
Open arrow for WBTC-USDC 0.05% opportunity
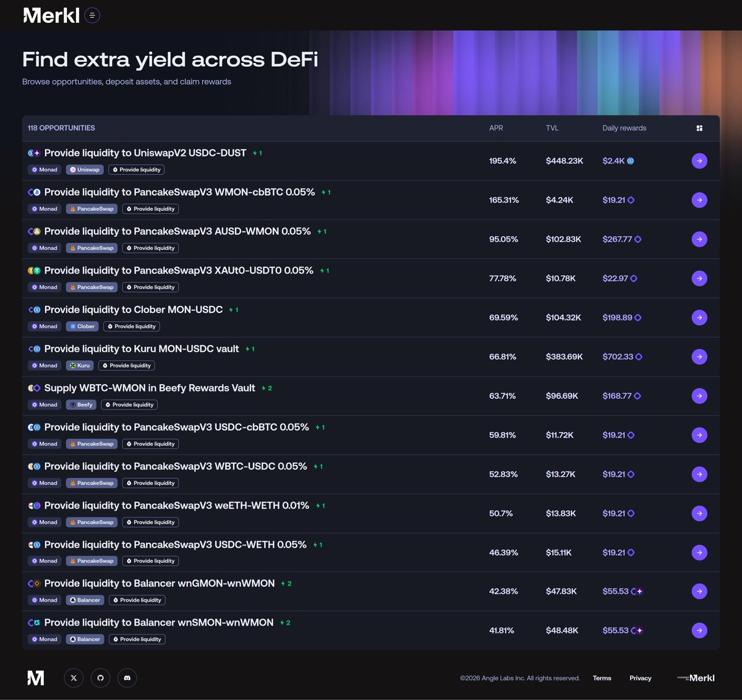(699, 474)
